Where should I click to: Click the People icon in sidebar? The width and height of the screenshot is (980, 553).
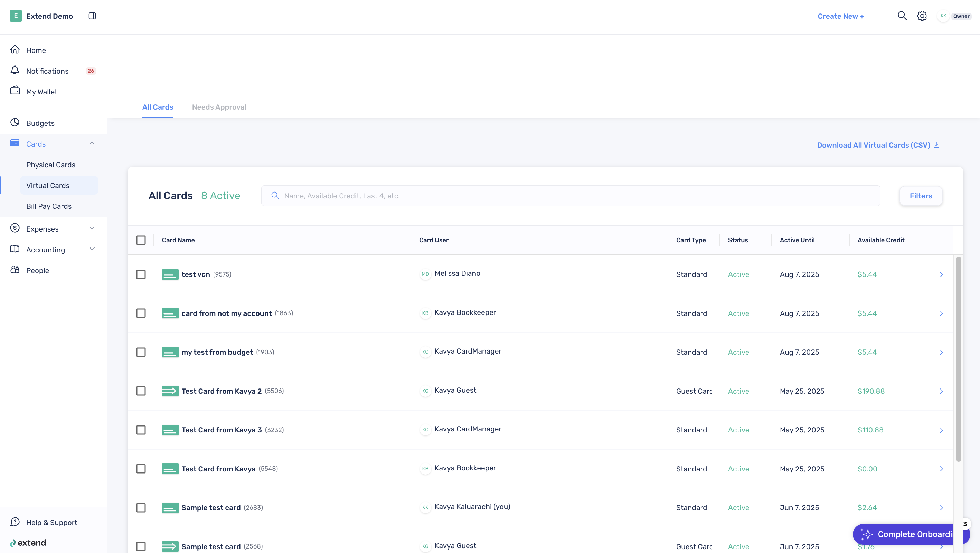pyautogui.click(x=15, y=270)
